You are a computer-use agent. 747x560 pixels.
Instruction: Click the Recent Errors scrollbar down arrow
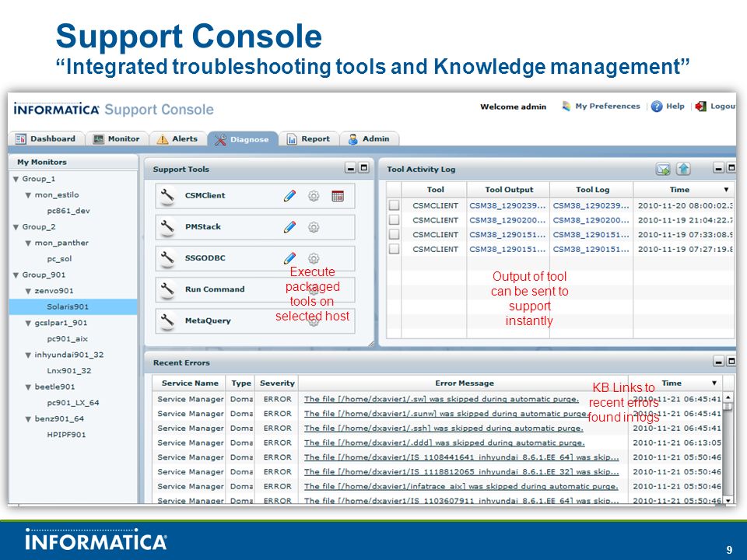[x=728, y=500]
